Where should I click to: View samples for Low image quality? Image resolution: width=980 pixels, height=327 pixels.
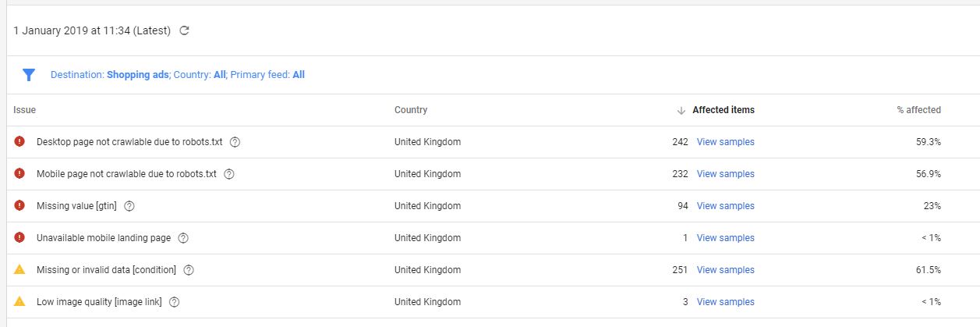pyautogui.click(x=725, y=302)
